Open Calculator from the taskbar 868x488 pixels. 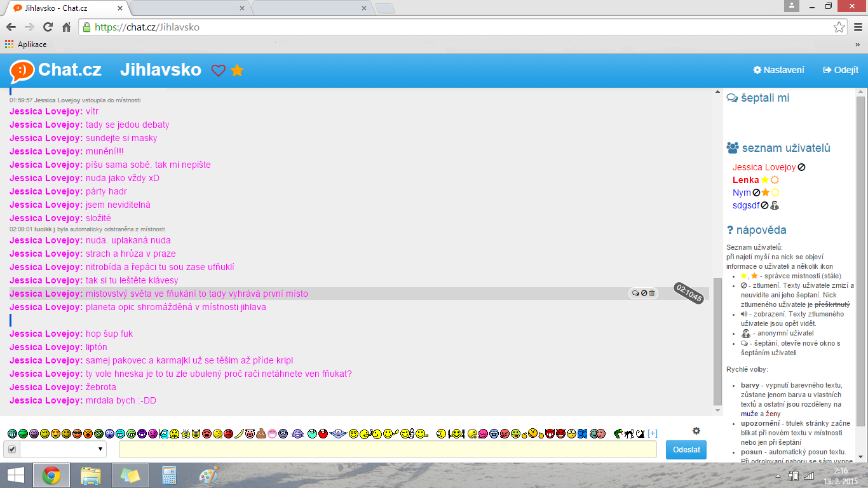click(169, 475)
